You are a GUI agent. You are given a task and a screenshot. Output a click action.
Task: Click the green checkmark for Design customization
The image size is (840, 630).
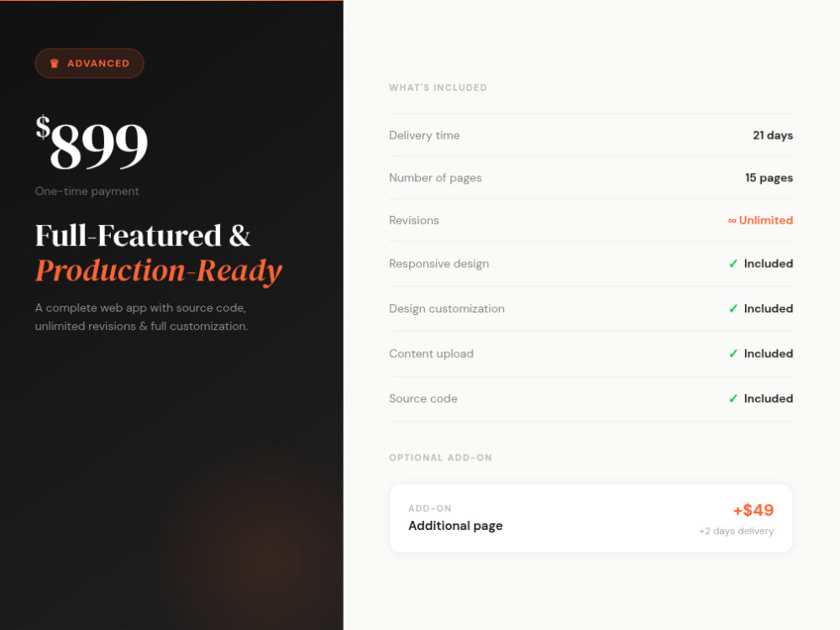pyautogui.click(x=733, y=308)
